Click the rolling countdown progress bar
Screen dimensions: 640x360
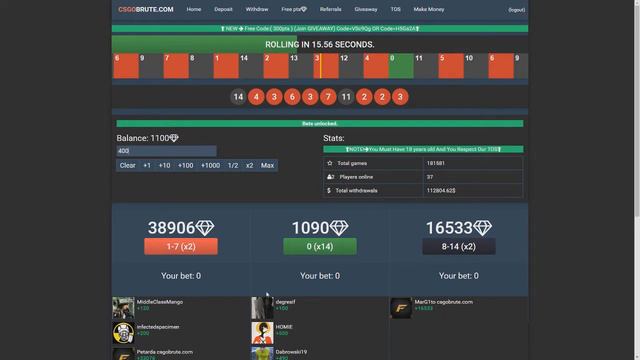coord(320,44)
